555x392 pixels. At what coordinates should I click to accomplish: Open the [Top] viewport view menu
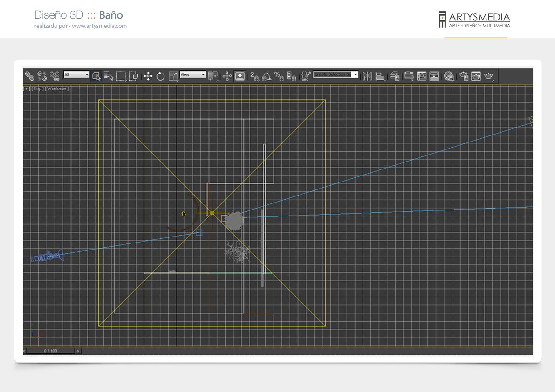pos(38,89)
